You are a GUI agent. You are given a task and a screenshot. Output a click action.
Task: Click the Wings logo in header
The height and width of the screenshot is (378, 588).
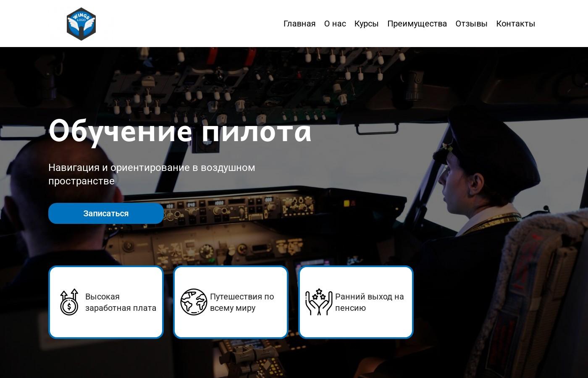click(x=81, y=24)
